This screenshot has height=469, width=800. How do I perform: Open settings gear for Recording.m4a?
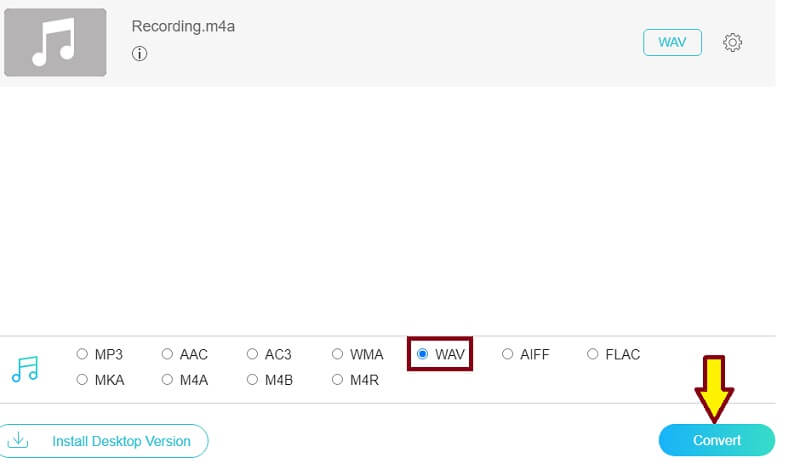tap(732, 43)
